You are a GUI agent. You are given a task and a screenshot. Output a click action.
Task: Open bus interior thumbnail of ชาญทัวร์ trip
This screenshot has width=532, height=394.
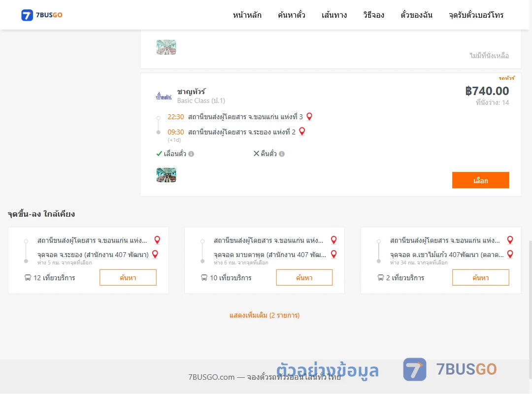coord(166,175)
